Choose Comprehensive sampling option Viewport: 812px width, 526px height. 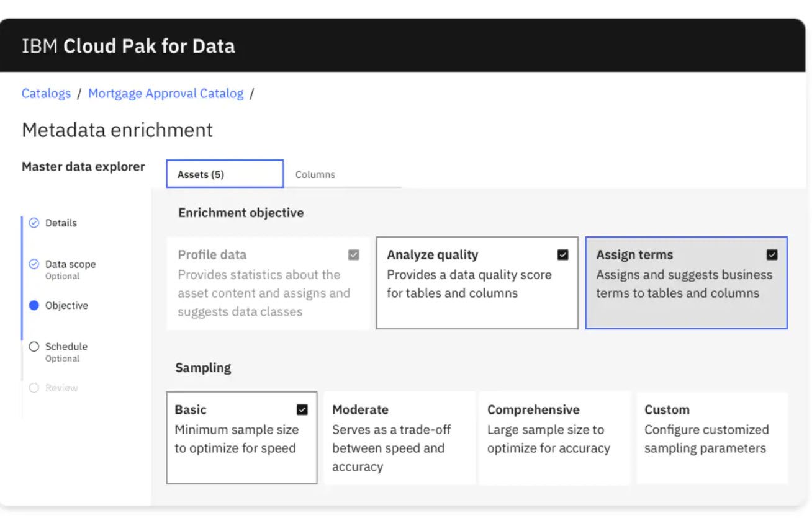(x=554, y=437)
